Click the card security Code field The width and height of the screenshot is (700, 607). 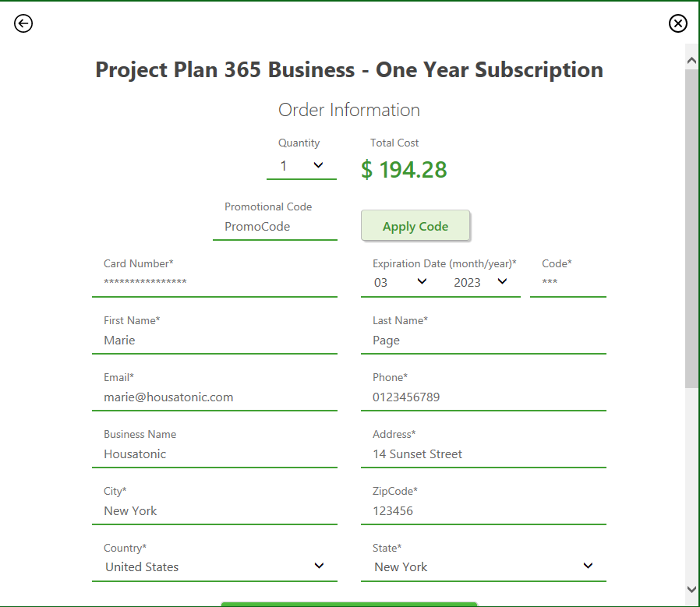coord(567,282)
